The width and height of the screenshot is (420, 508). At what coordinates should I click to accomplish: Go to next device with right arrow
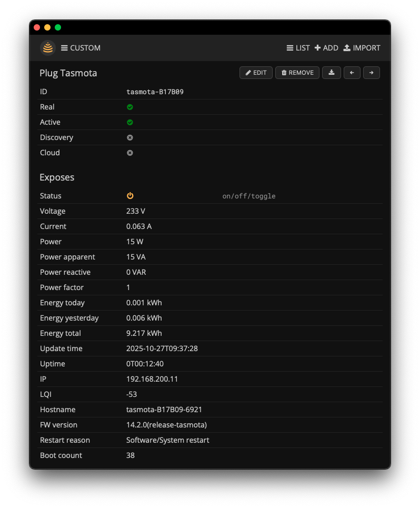(372, 73)
